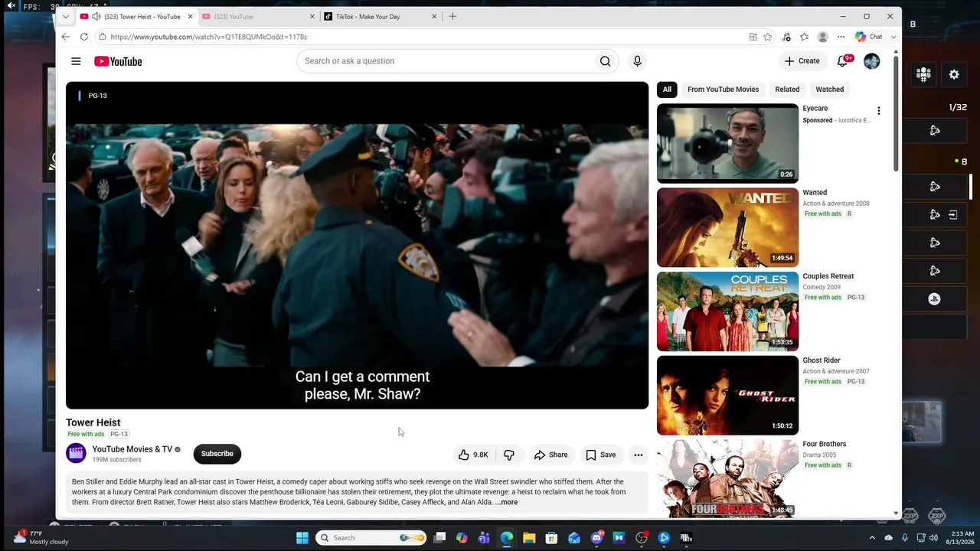
Task: Open the weather widget on the taskbar
Action: (42, 537)
